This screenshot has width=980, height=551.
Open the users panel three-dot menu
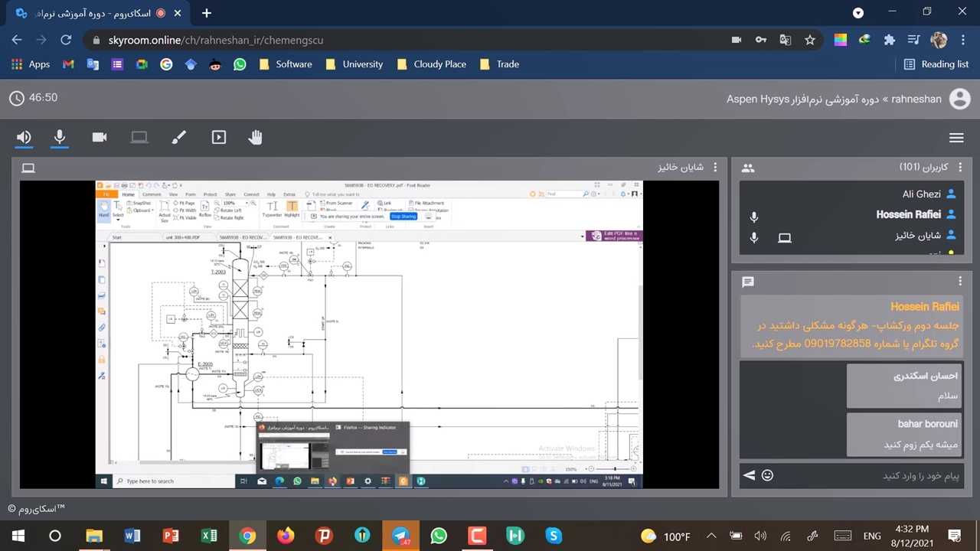coord(960,168)
